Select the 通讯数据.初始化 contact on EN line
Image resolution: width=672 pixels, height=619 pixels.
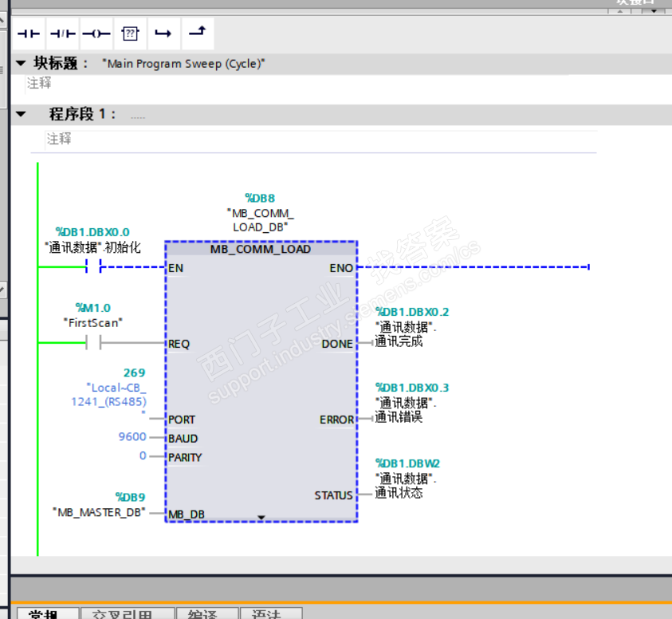(93, 266)
